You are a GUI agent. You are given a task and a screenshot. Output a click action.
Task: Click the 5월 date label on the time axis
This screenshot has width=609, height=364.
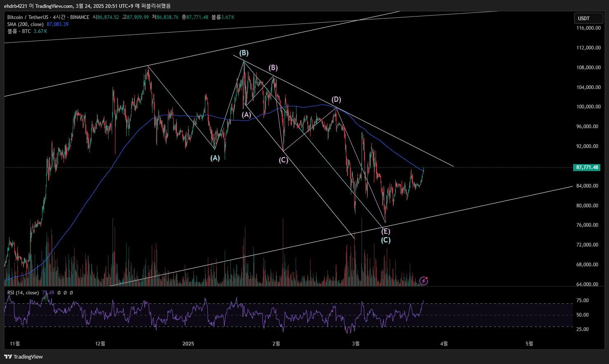click(x=529, y=344)
